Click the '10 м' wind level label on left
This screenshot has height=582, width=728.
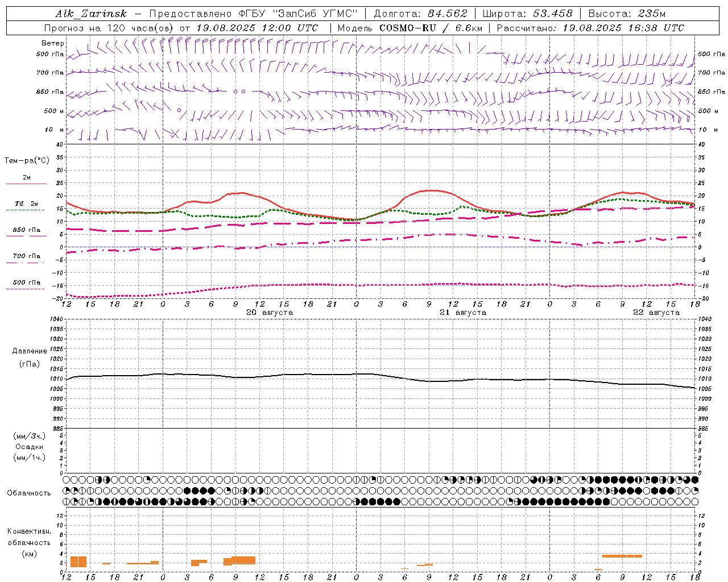point(55,130)
